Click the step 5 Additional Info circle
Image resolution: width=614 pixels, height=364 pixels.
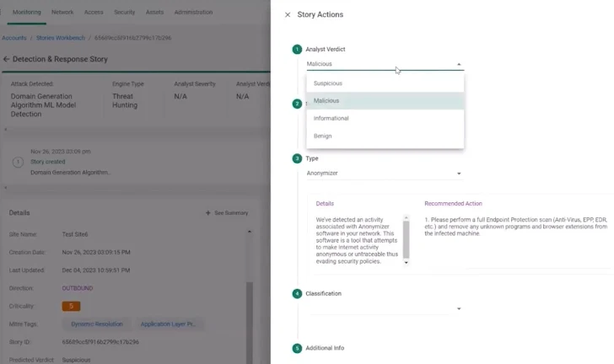coord(297,348)
